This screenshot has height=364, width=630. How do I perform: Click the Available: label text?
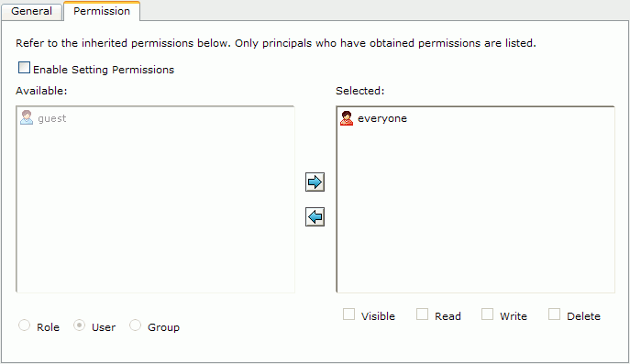(41, 91)
